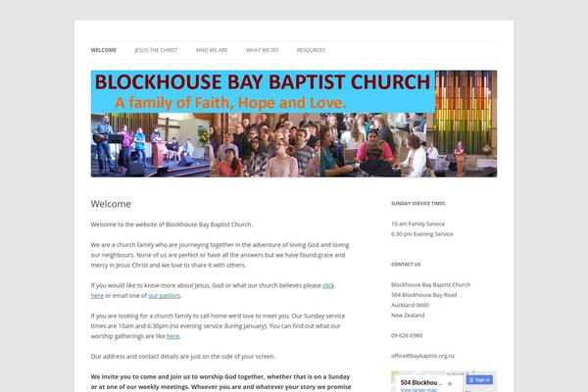
Task: Click the phone number 09 626 6980
Action: tap(407, 335)
